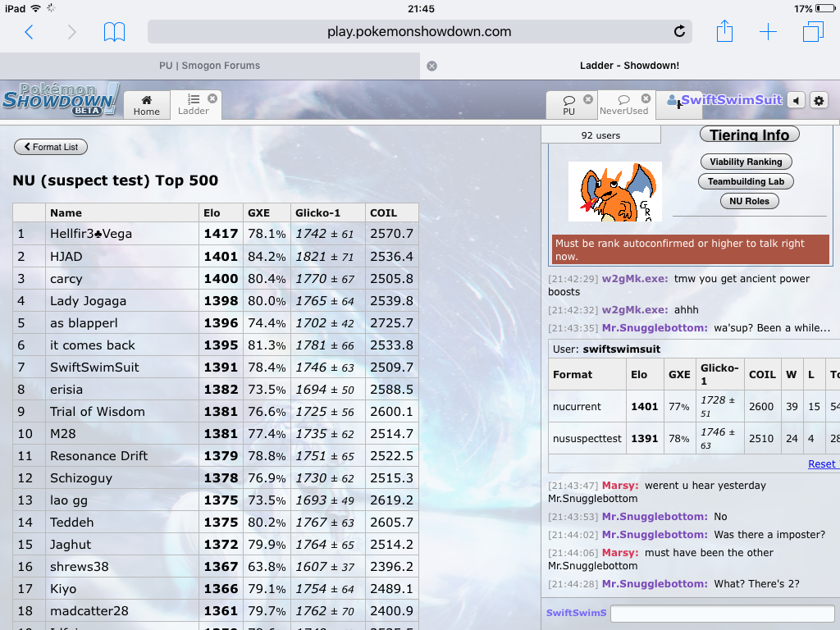Close the NeverUsed chat room tab
This screenshot has height=630, width=840.
coord(646,98)
